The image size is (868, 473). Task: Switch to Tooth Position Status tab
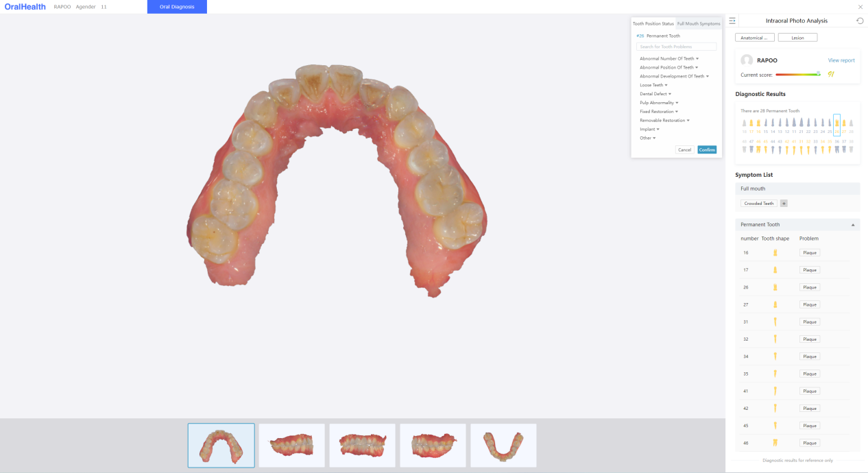pos(653,23)
